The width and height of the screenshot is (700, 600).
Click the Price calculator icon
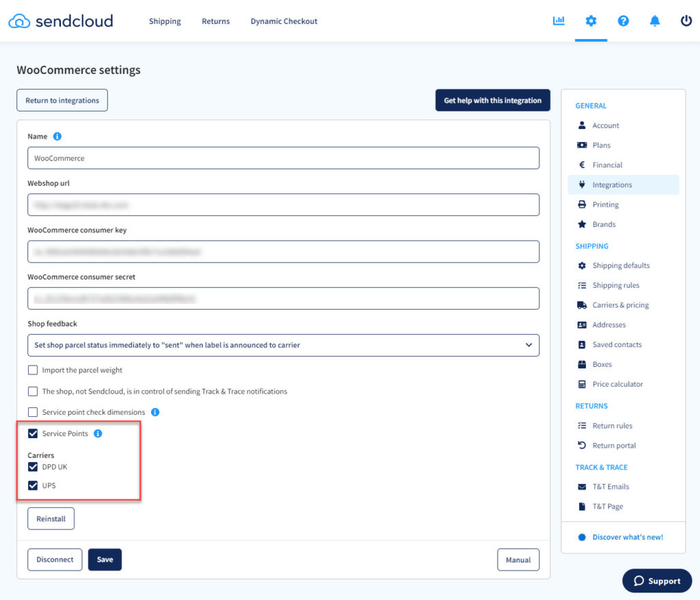tap(582, 384)
